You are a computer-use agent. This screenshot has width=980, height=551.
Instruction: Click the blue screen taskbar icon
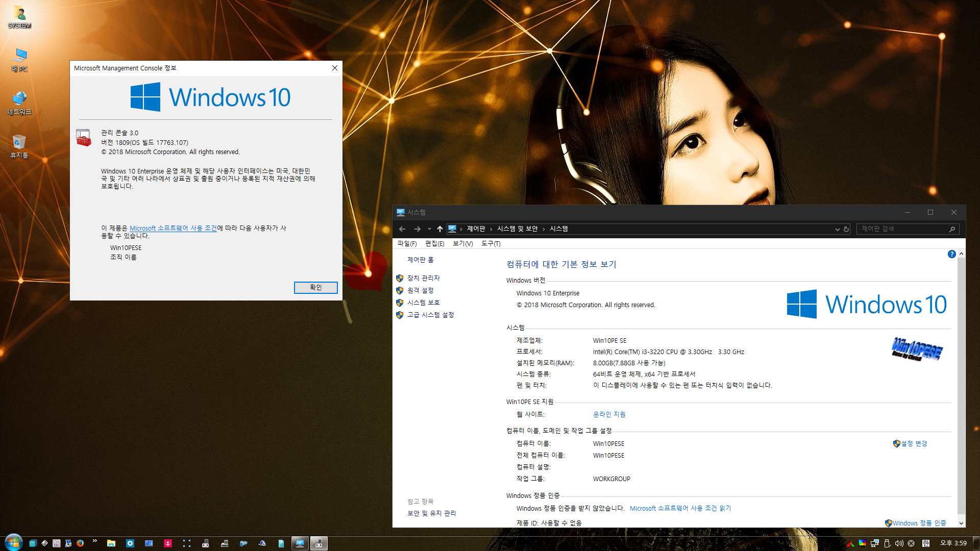pos(149,543)
